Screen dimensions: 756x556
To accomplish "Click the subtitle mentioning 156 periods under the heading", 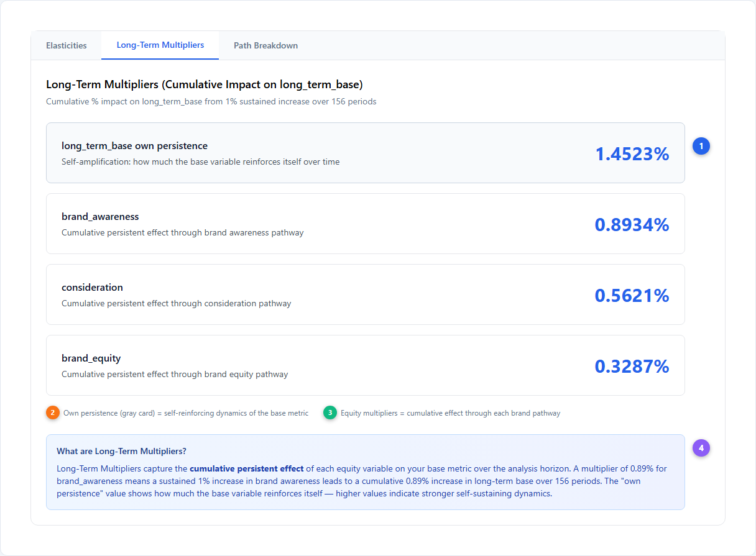I will coord(211,101).
